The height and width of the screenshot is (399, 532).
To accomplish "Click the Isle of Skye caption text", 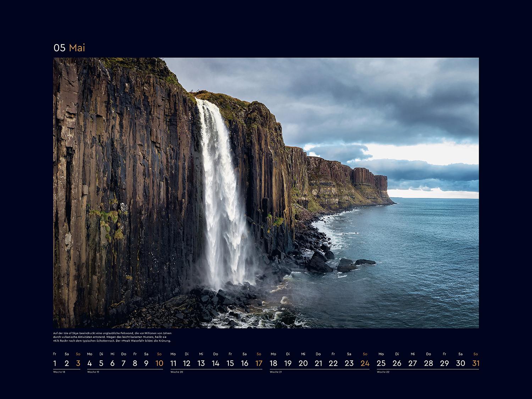I will (112, 337).
